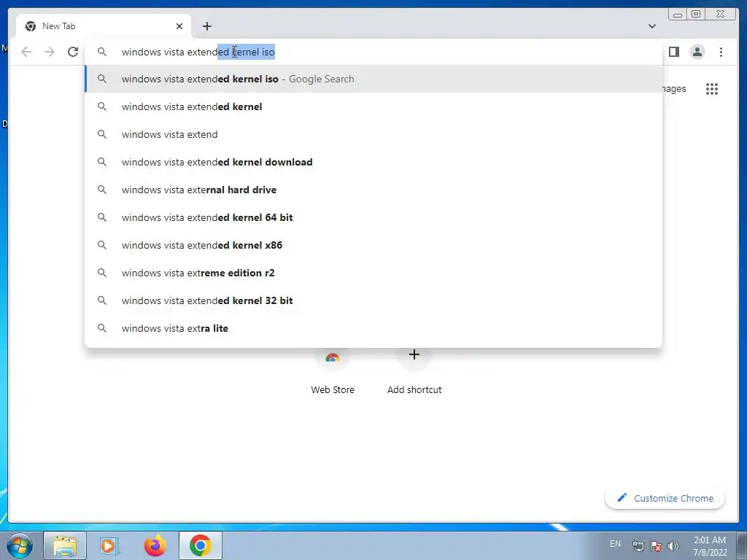The width and height of the screenshot is (747, 560).
Task: Click the Customize Chrome button
Action: 665,498
